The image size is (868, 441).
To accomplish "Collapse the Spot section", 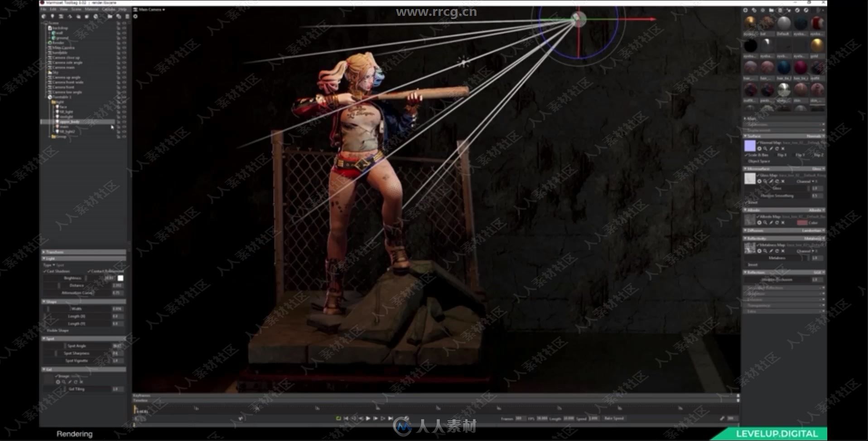I will pyautogui.click(x=84, y=339).
